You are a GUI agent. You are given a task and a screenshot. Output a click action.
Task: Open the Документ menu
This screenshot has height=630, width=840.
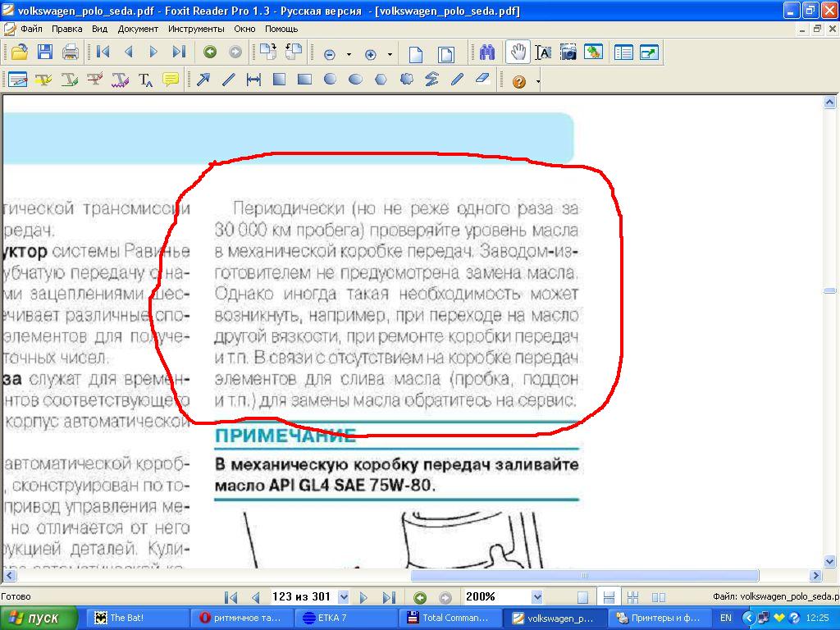138,29
